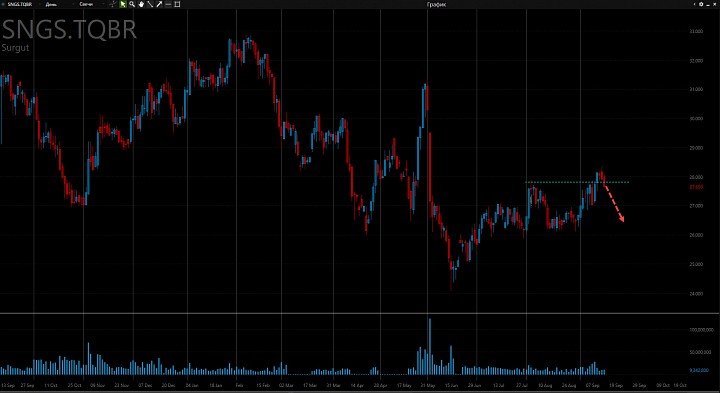Select the green pointer arrow tool
Screen dimensions: 720x393
(x=123, y=4)
